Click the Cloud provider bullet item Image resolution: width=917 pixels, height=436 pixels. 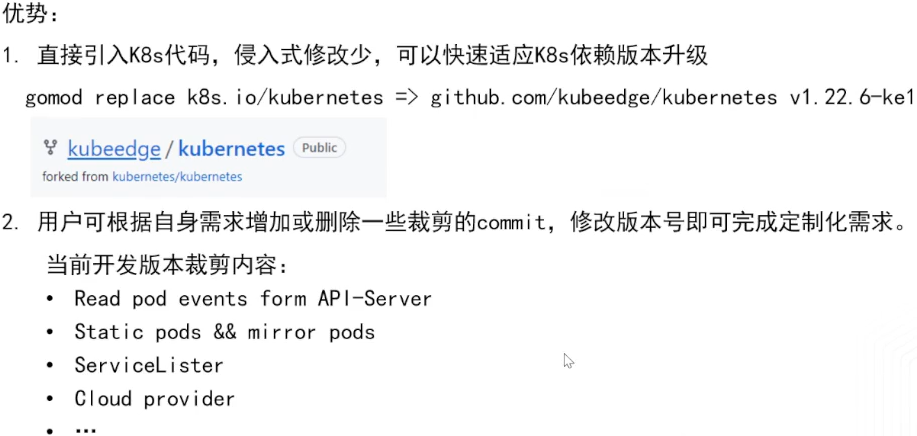tap(154, 399)
